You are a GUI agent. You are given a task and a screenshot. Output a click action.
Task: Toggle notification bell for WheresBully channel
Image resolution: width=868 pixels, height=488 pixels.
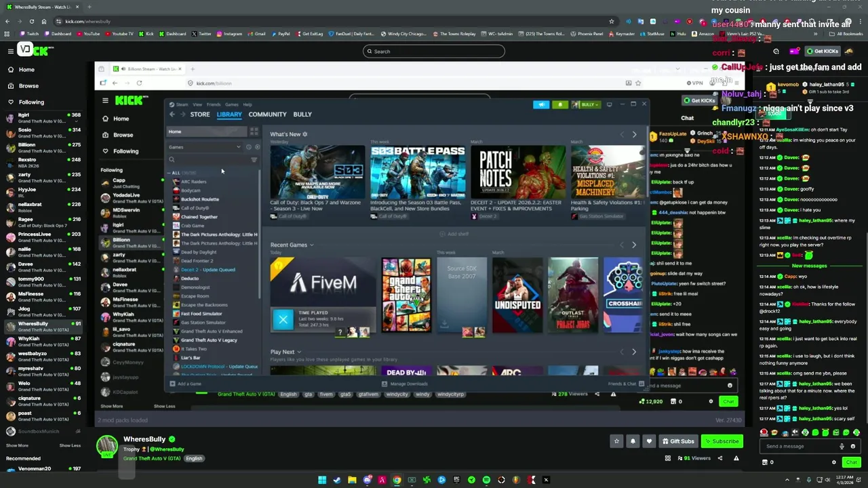pyautogui.click(x=633, y=441)
